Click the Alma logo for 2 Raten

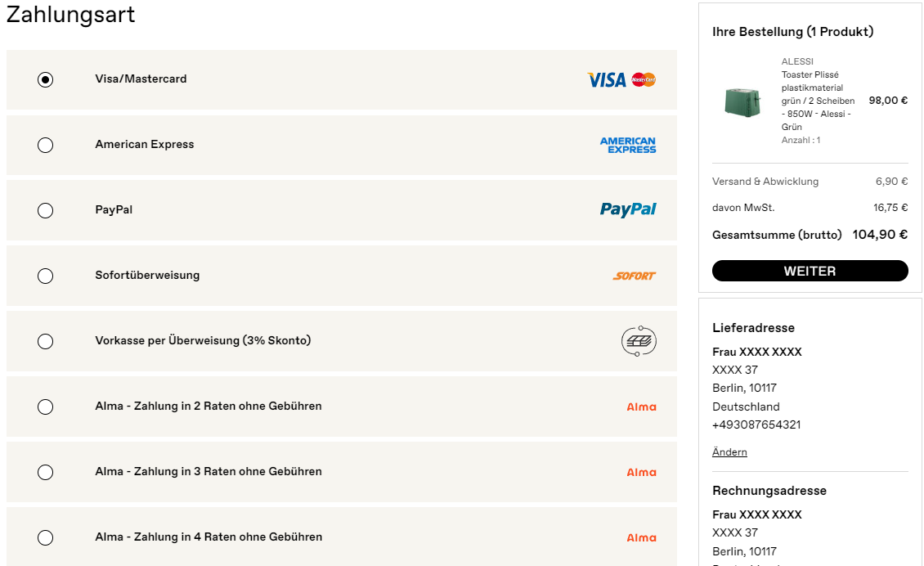point(641,407)
